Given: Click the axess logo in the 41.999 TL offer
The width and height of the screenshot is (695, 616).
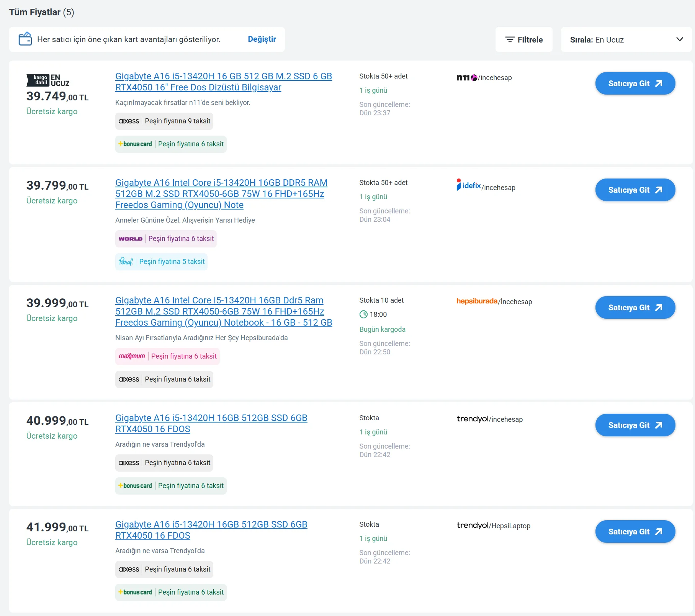Looking at the screenshot, I should (x=129, y=569).
